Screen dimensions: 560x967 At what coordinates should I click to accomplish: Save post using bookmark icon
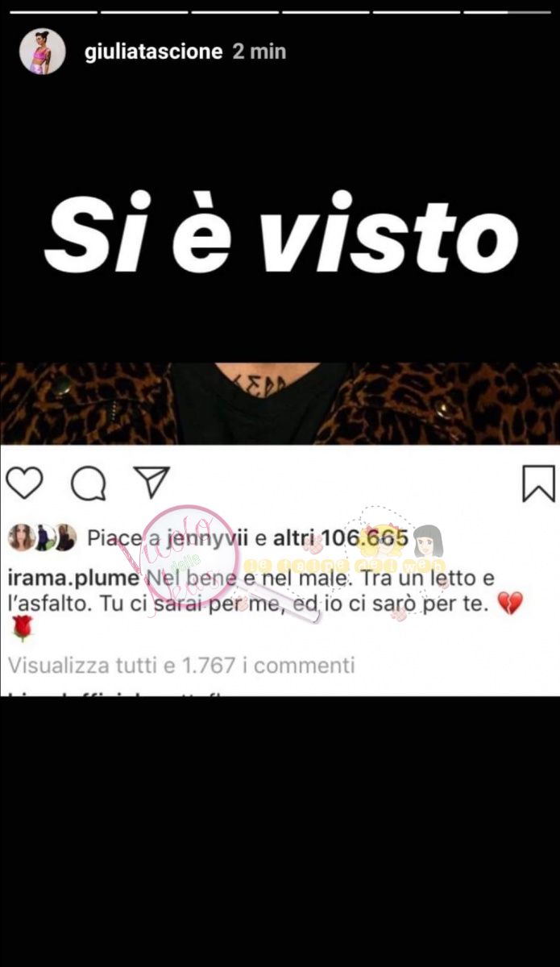538,483
